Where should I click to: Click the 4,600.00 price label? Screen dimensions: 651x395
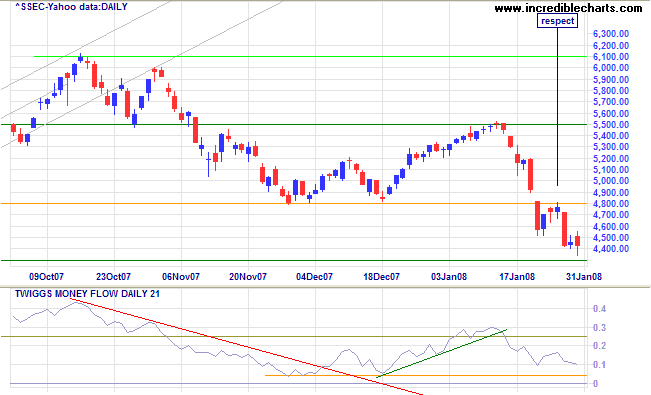[611, 227]
